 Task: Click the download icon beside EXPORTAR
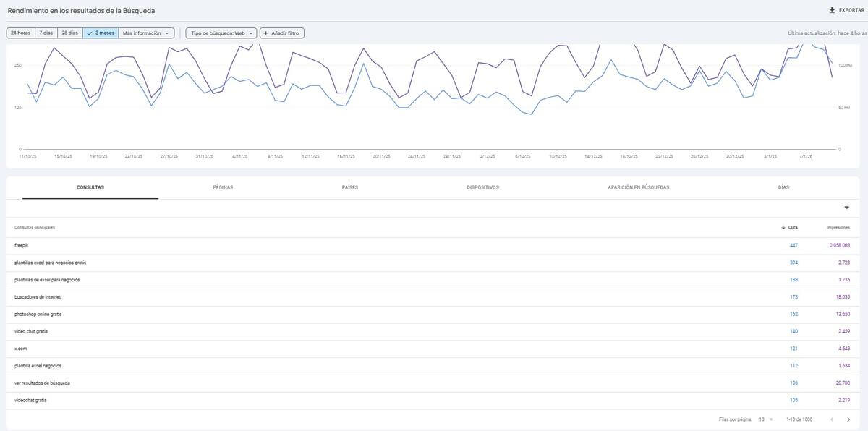pyautogui.click(x=830, y=9)
